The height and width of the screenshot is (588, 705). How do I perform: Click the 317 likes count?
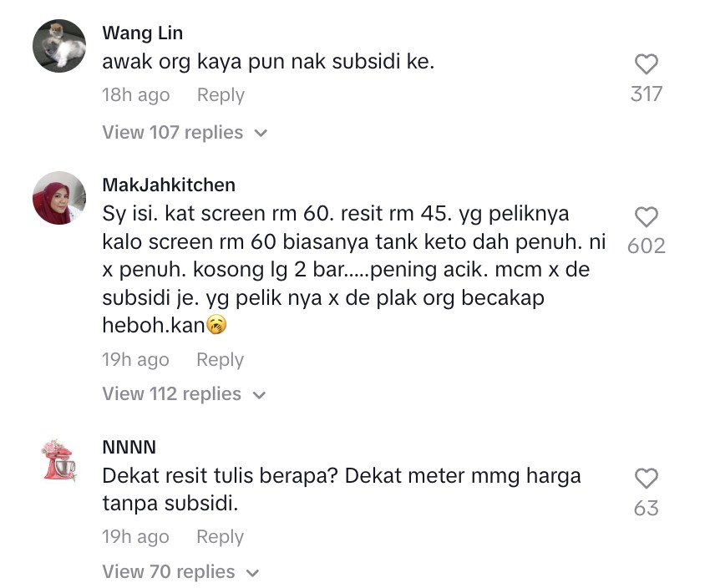646,94
